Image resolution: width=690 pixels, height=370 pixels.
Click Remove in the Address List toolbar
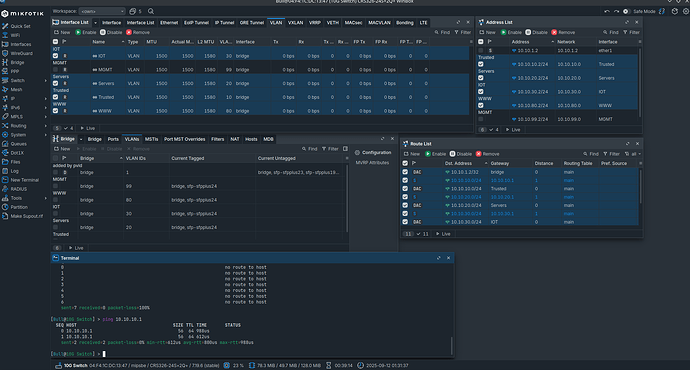563,32
